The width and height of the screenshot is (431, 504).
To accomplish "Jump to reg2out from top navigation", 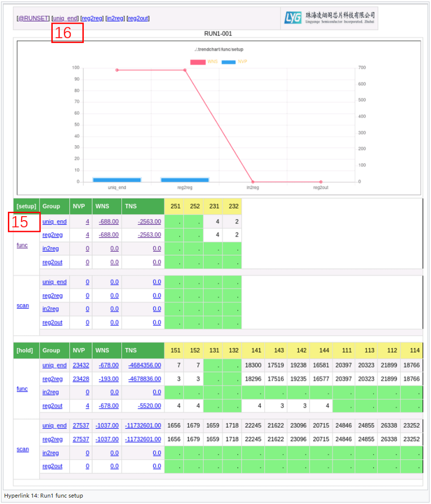I will click(138, 18).
